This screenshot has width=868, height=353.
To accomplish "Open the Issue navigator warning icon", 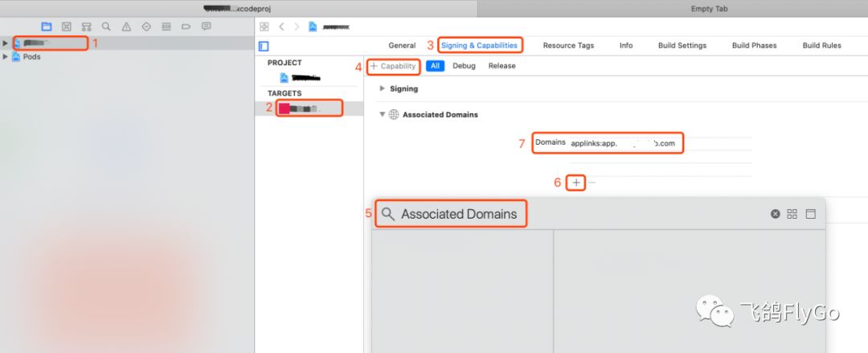I will tap(126, 27).
